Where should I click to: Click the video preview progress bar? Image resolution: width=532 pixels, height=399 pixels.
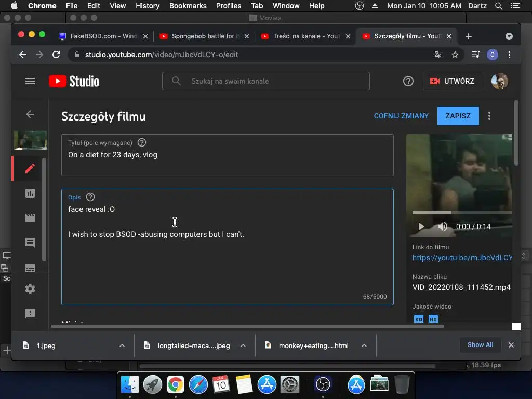tap(462, 212)
